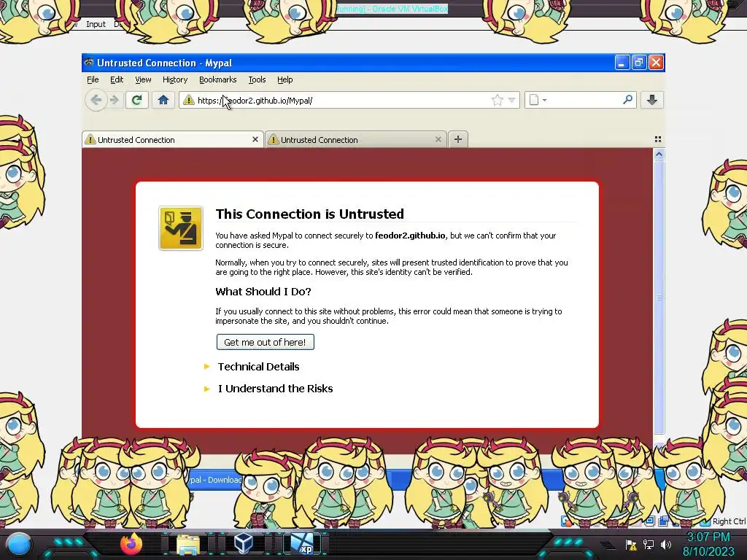Open the volume speaker tray icon
The image size is (747, 560).
point(666,544)
